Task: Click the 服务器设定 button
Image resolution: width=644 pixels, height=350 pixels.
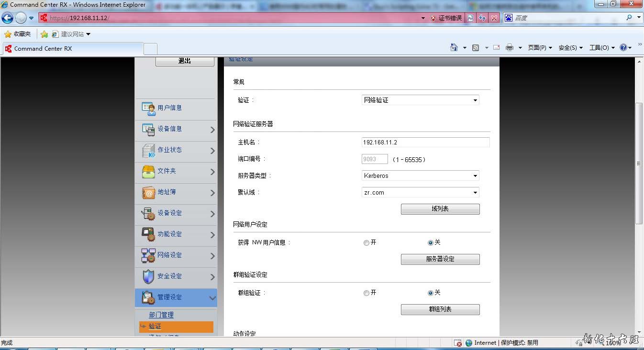Action: [x=440, y=259]
